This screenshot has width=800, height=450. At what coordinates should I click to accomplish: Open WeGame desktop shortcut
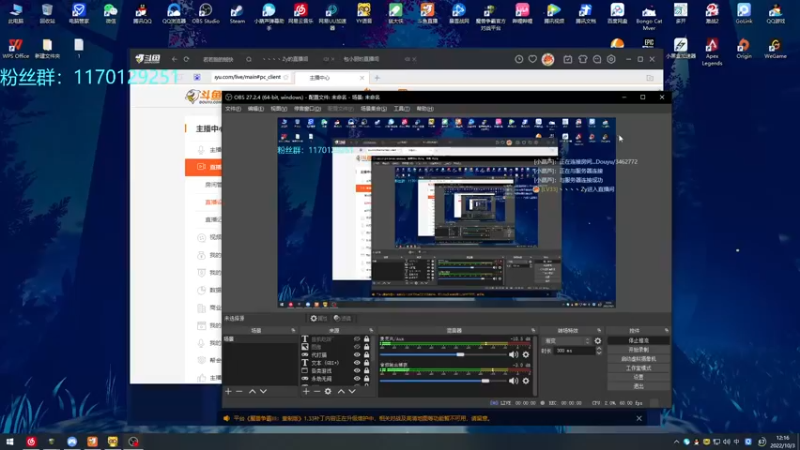pos(776,49)
